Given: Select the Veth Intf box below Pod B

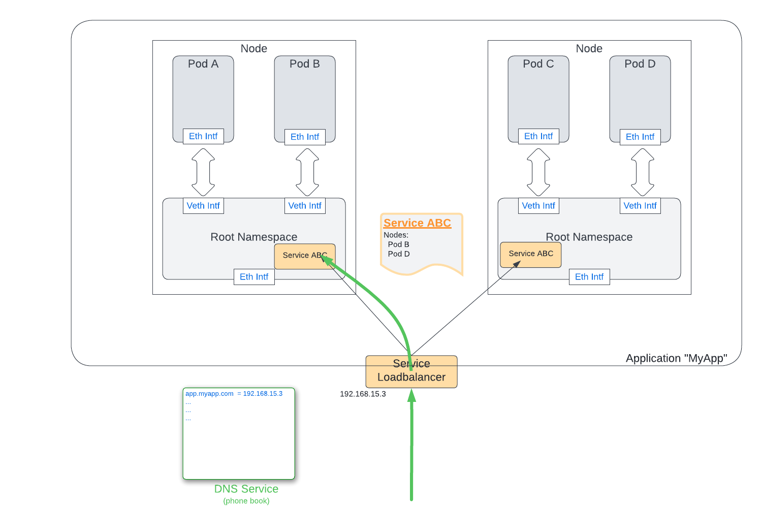Looking at the screenshot, I should [x=305, y=206].
